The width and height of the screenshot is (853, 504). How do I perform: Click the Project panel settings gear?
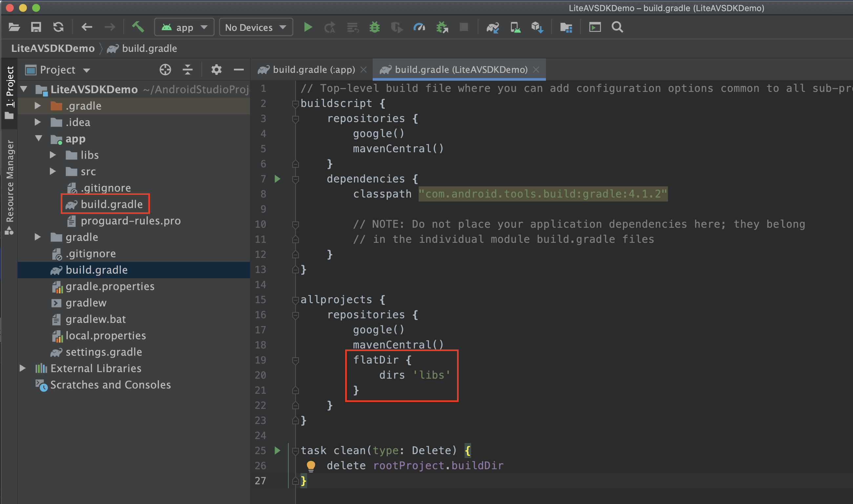coord(216,70)
